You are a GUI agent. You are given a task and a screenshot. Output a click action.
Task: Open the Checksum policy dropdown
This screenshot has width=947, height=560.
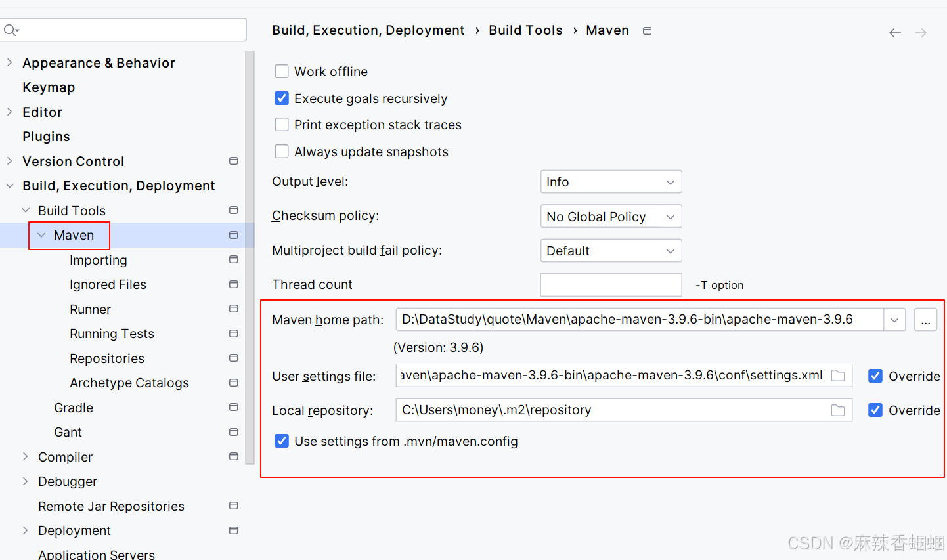point(611,216)
